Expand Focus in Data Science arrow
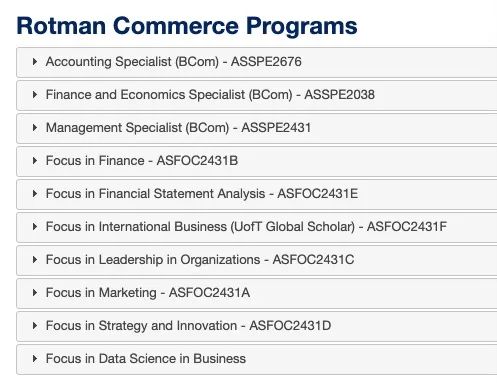 pyautogui.click(x=35, y=359)
